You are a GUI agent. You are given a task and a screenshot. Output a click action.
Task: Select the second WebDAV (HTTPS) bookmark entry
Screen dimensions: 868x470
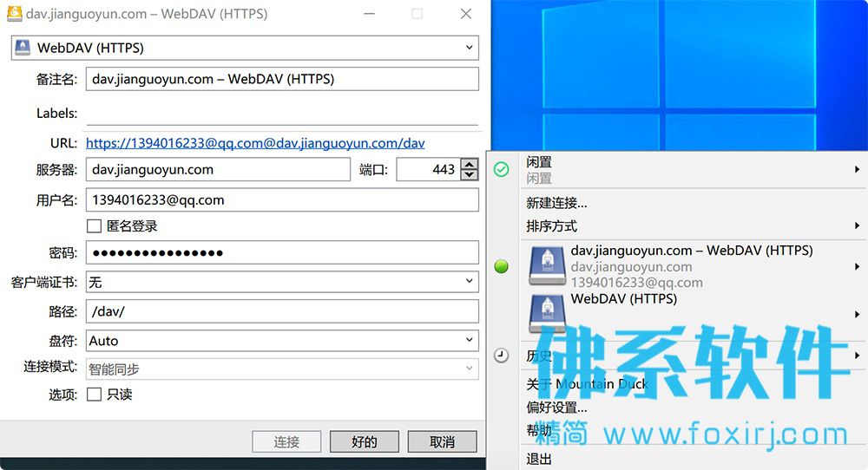pos(692,314)
